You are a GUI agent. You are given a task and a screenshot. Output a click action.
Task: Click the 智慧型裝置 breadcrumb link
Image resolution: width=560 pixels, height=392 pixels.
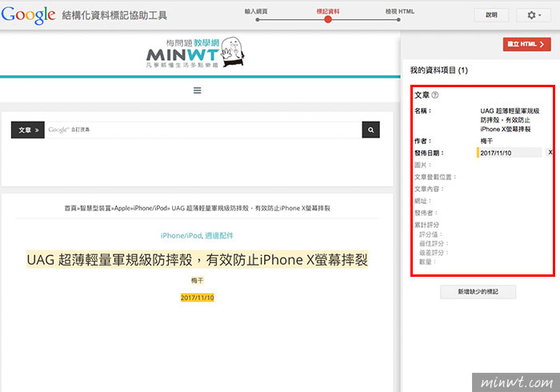click(x=95, y=208)
